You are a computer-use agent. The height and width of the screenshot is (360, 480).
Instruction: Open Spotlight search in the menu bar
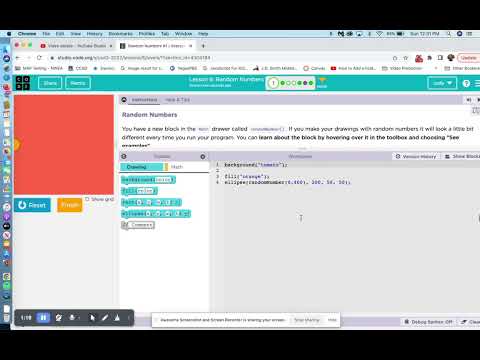(449, 34)
